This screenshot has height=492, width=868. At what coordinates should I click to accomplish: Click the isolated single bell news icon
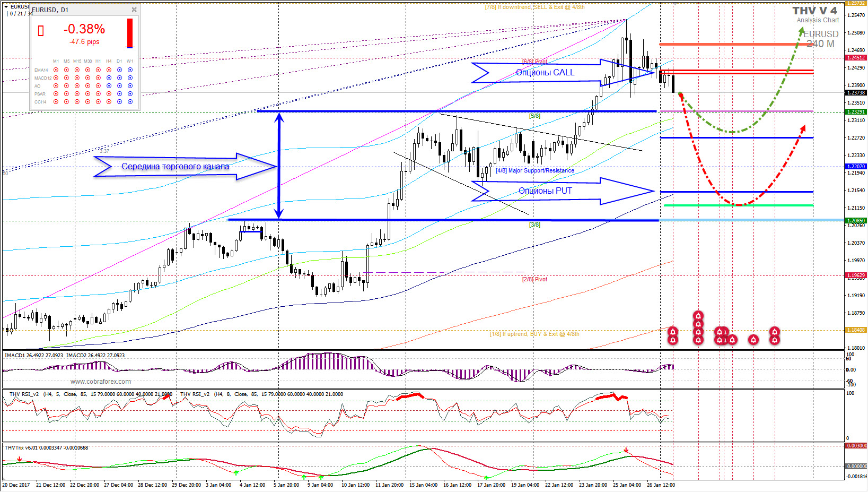753,339
